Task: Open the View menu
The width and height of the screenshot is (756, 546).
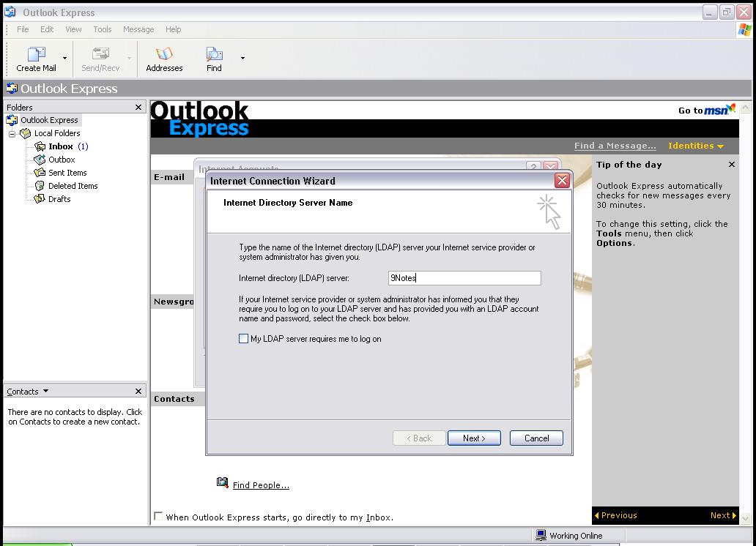Action: [73, 29]
